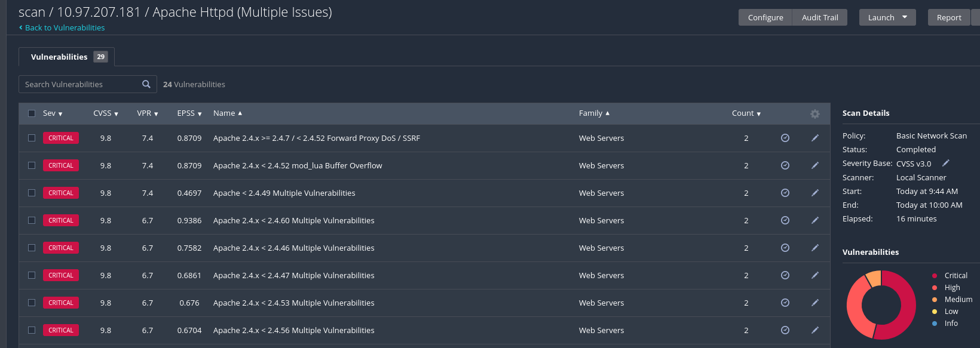Edit pencil for Apache < 2.4.53 row
Image resolution: width=980 pixels, height=348 pixels.
[x=814, y=303]
